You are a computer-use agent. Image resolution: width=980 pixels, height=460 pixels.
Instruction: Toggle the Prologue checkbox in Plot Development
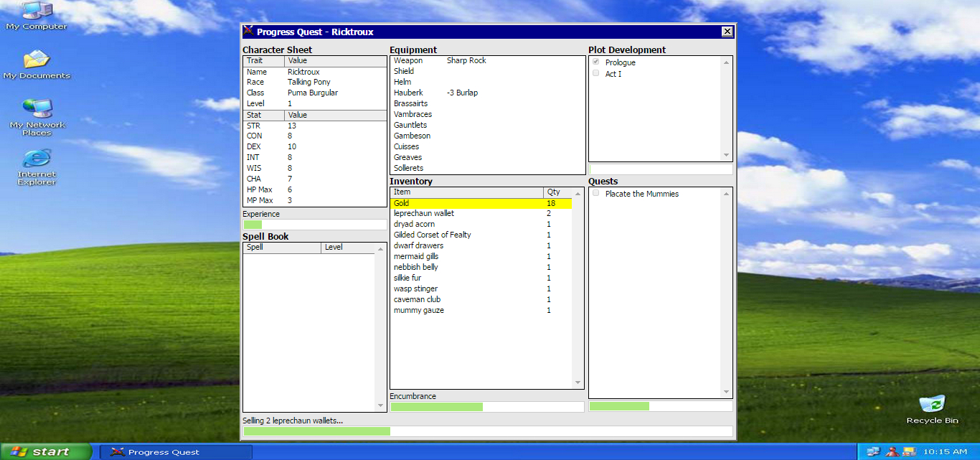coord(595,62)
